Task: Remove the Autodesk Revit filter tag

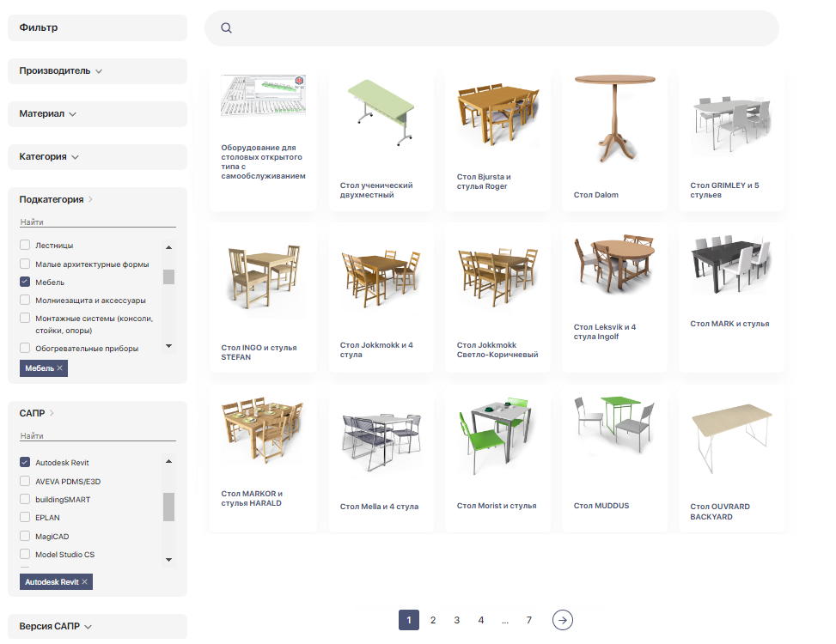Action: click(x=84, y=581)
